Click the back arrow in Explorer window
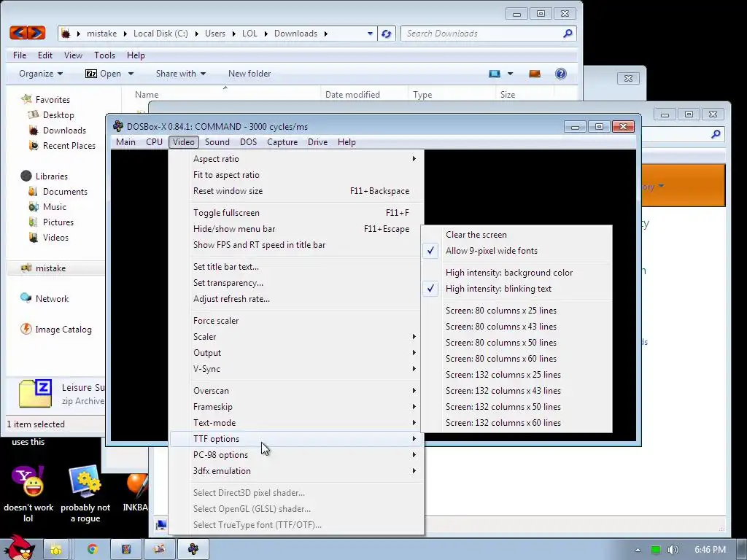 tap(18, 33)
